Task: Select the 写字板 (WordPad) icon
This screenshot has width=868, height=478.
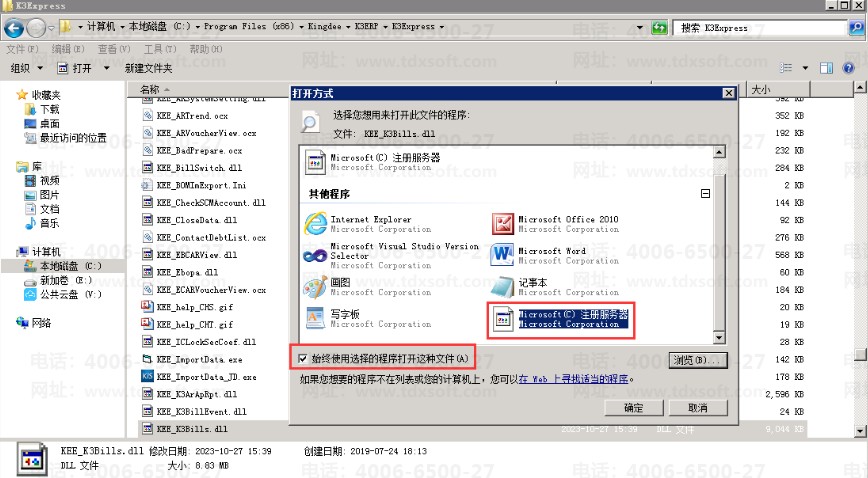Action: [315, 318]
